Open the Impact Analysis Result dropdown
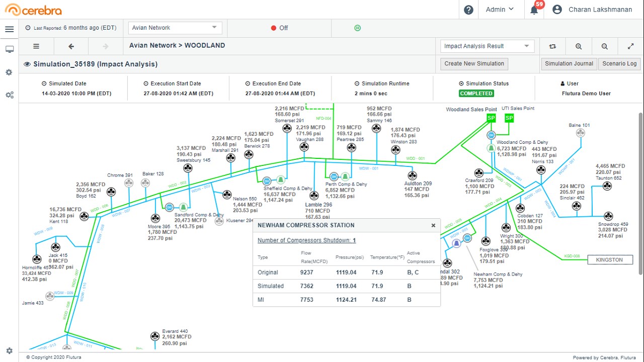Viewport: 644px width, 362px height. (x=487, y=46)
